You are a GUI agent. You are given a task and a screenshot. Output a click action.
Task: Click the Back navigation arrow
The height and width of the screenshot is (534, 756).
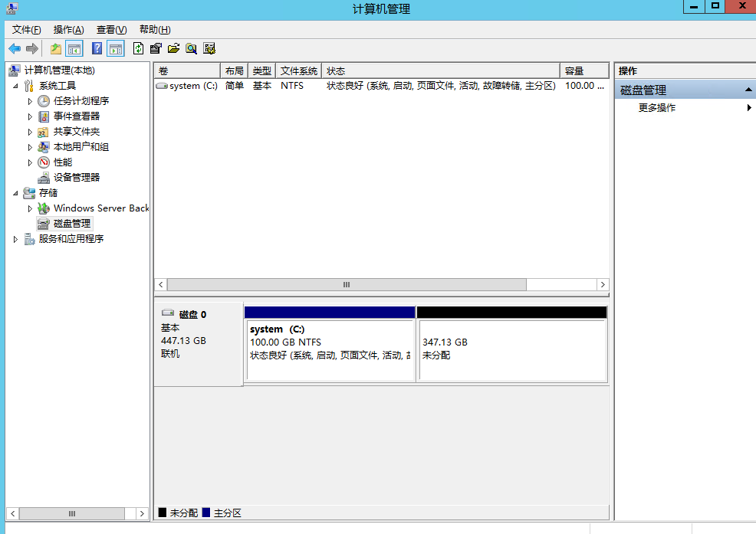[14, 48]
